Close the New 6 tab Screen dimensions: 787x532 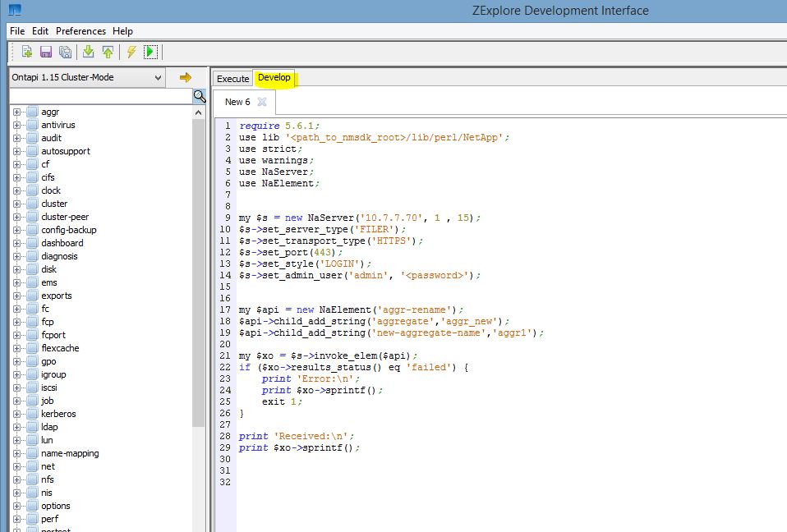(261, 102)
